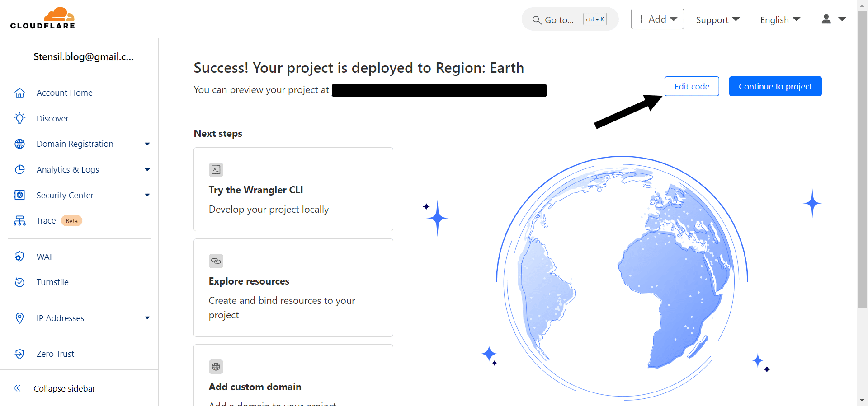This screenshot has width=868, height=406.
Task: Collapse the sidebar
Action: point(55,388)
